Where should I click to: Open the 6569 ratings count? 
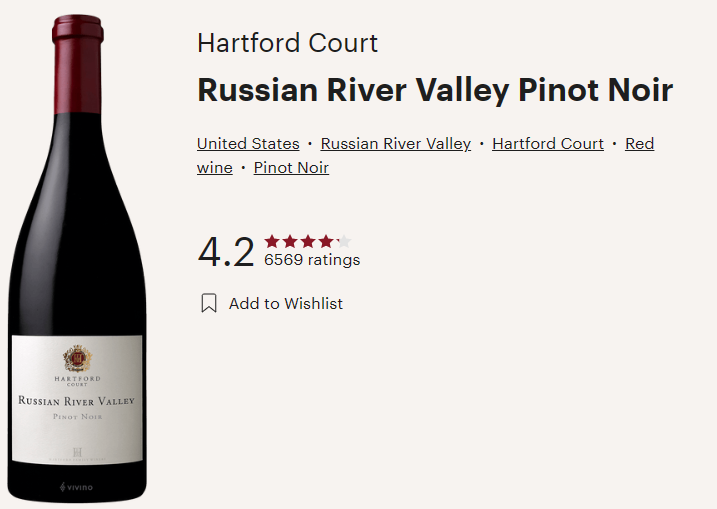pos(312,260)
